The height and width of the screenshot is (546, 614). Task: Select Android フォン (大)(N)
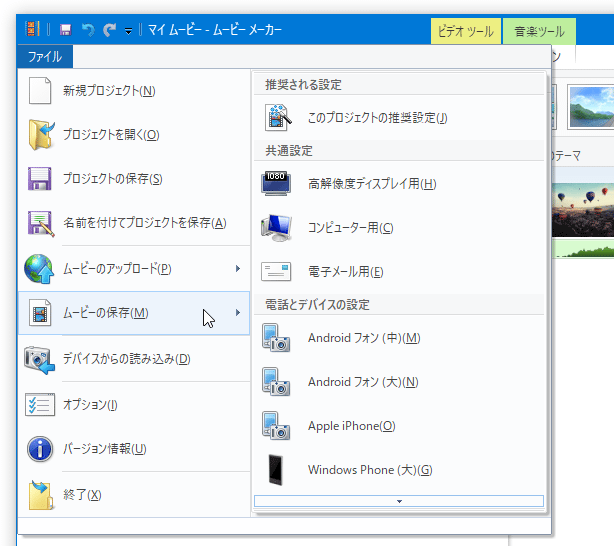(x=399, y=381)
